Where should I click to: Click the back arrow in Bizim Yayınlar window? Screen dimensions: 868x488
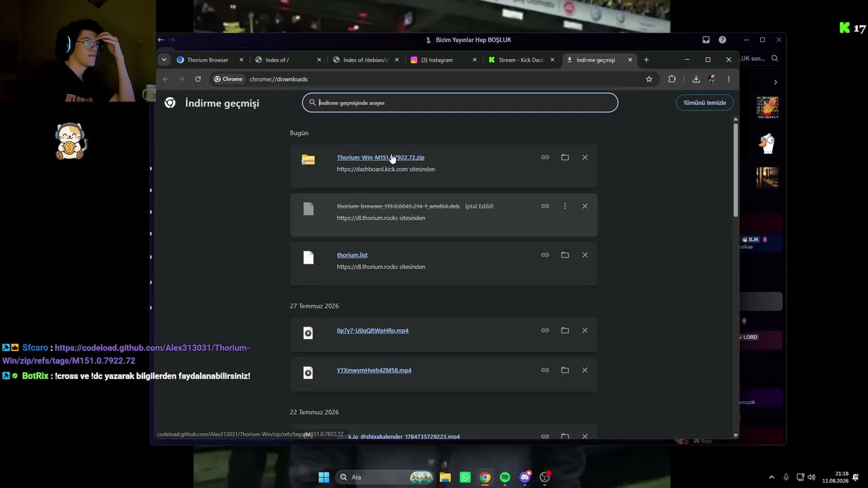161,40
